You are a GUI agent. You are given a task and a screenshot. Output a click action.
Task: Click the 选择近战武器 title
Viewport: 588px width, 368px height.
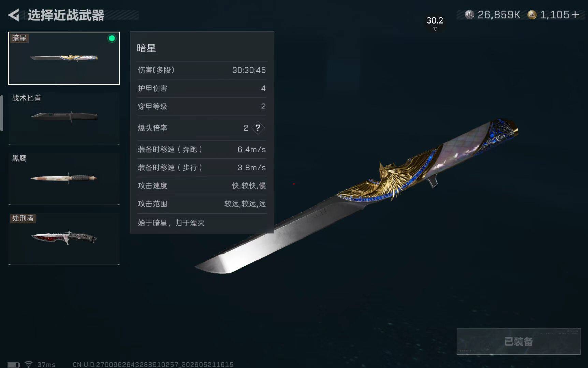tap(66, 15)
